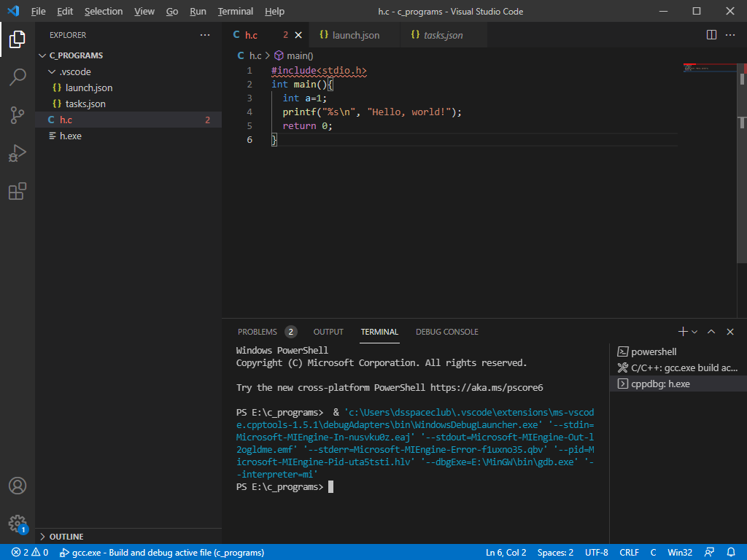Change configuration via Win32 status item
This screenshot has height=560, width=747.
click(680, 553)
